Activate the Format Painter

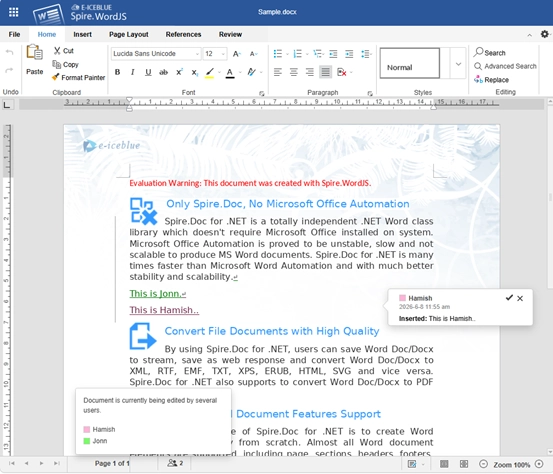click(x=78, y=78)
